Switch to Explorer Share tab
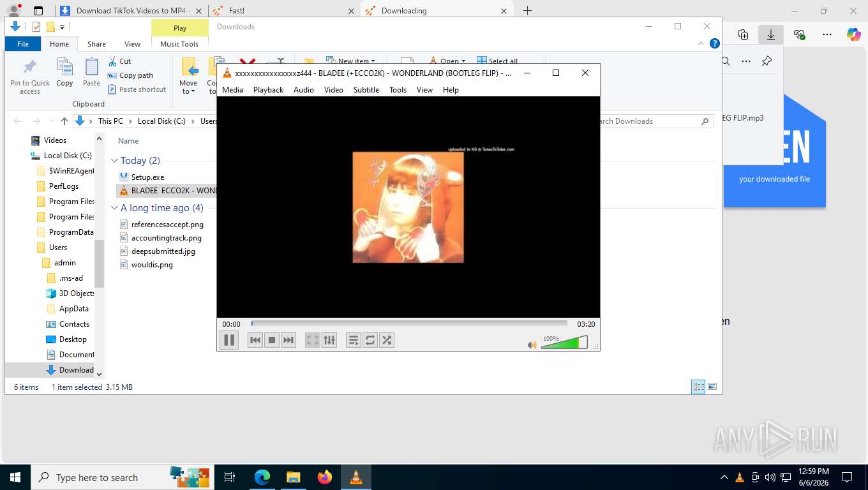This screenshot has height=490, width=868. 96,44
